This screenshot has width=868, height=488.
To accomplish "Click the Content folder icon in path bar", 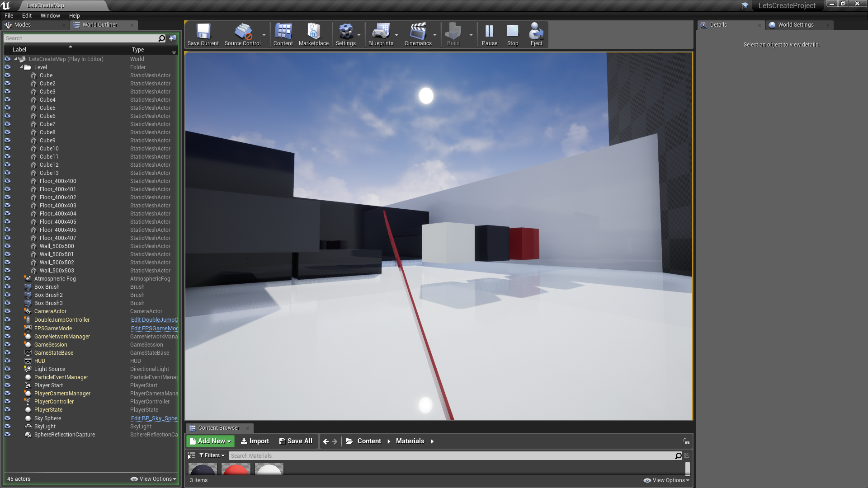I will [349, 441].
